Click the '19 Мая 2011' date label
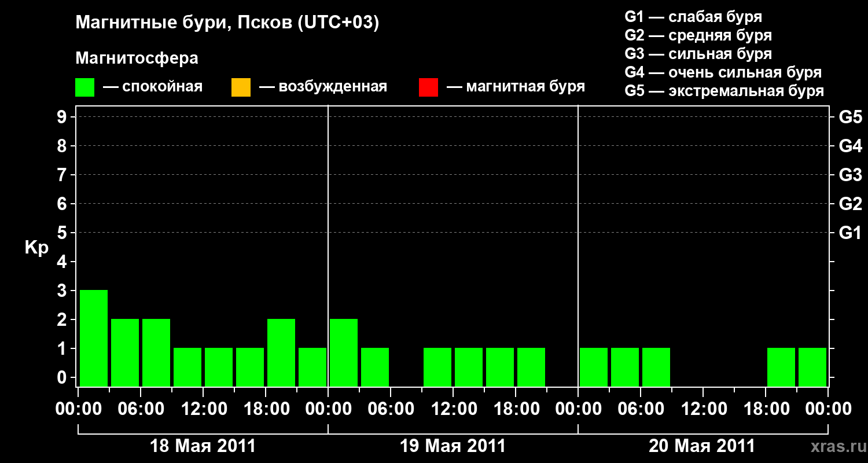Screen dimensions: 868x463 tap(453, 446)
